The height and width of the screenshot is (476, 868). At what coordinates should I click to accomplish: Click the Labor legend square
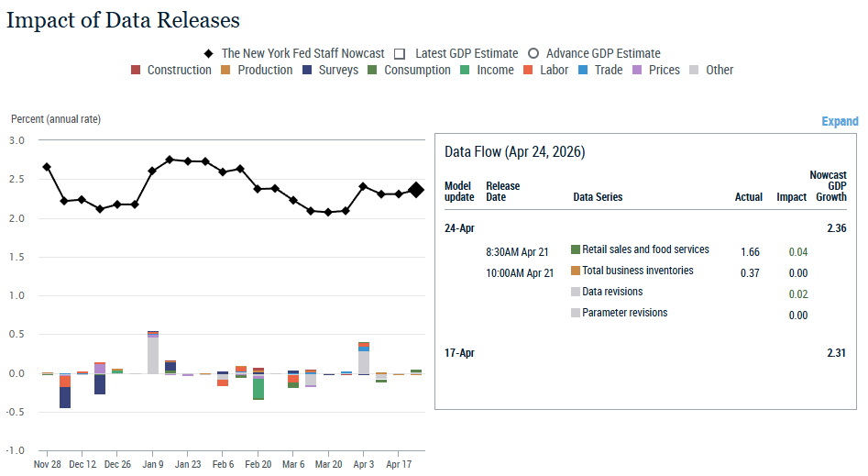click(529, 71)
